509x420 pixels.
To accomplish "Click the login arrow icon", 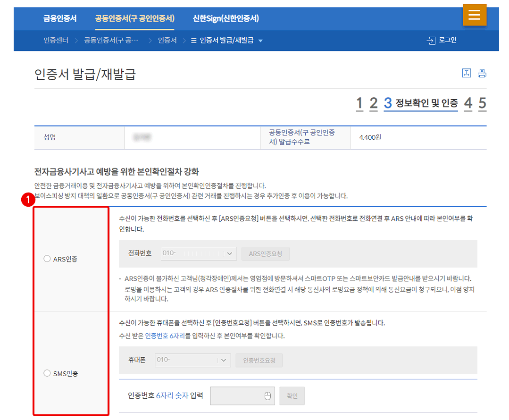I will [431, 40].
